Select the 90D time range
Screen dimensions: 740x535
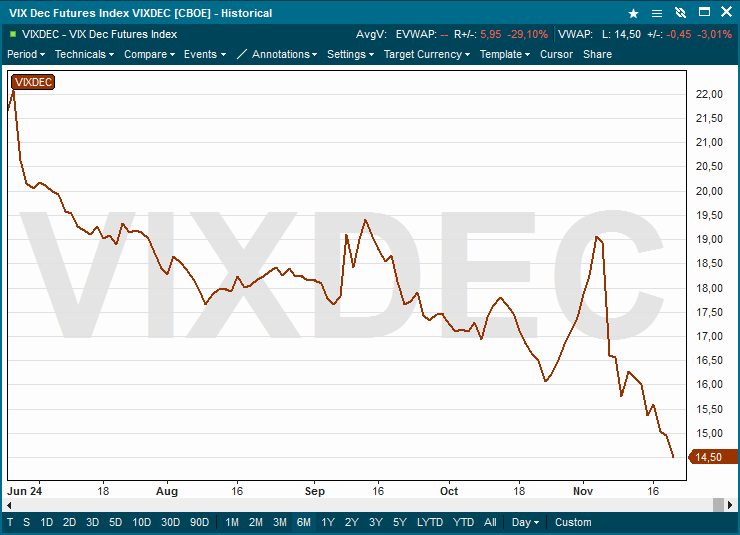tap(199, 522)
